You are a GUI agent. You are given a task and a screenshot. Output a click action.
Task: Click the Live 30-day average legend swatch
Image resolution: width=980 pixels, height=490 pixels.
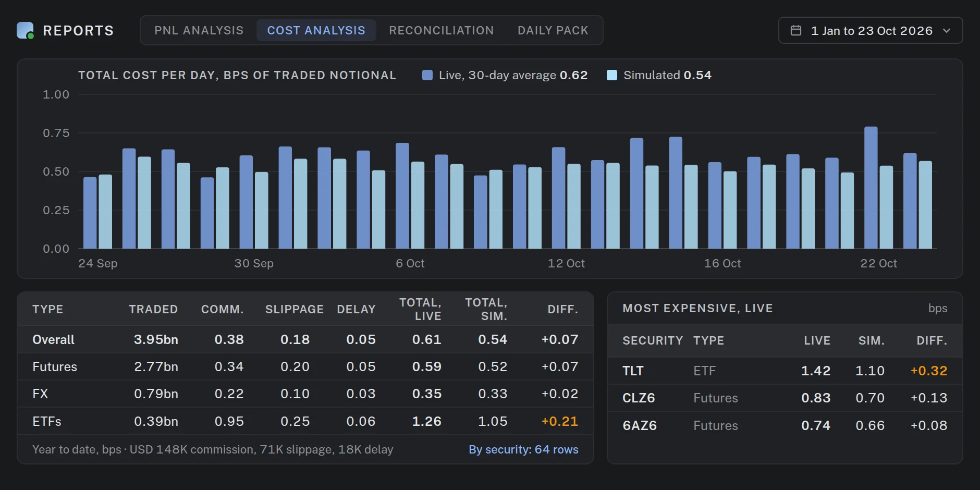(x=427, y=75)
